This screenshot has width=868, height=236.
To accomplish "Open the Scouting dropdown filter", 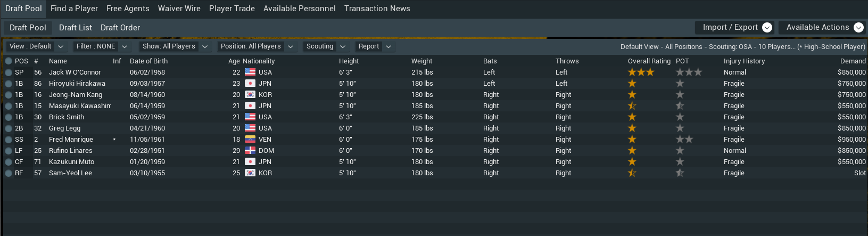I will (x=326, y=47).
